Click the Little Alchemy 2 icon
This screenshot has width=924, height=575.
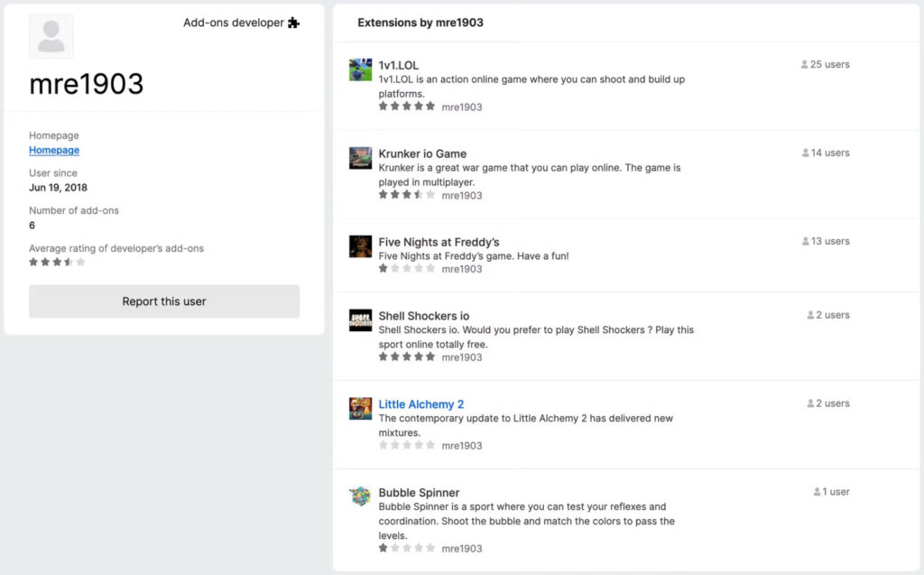[x=360, y=409]
